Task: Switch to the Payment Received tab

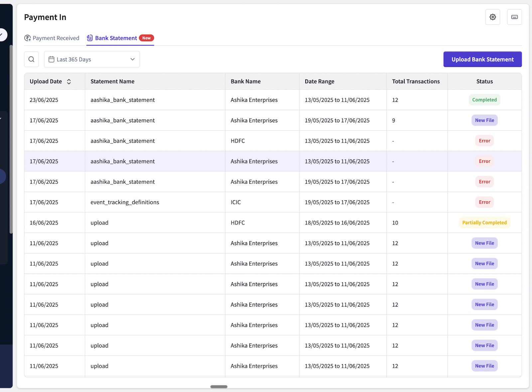Action: click(52, 38)
